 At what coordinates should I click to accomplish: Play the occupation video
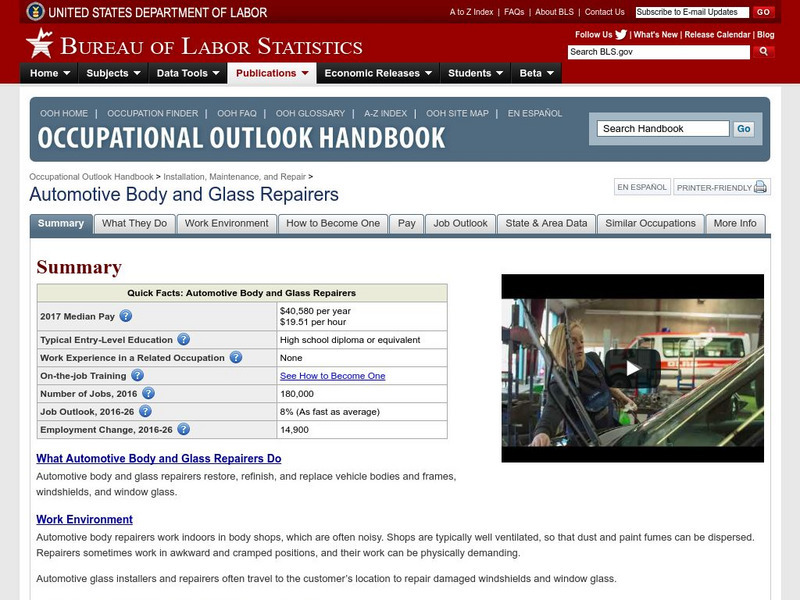pyautogui.click(x=633, y=368)
